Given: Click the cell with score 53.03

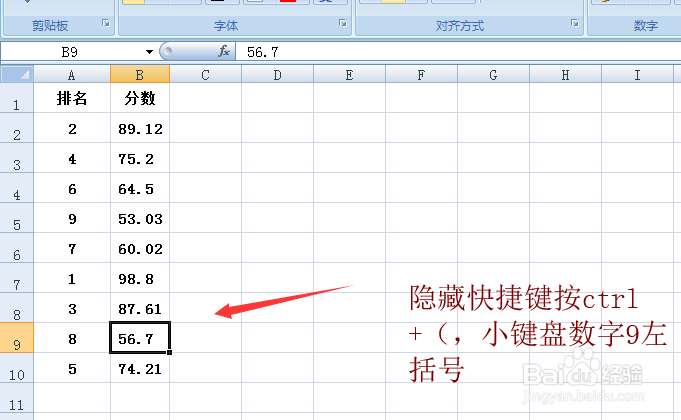Looking at the screenshot, I should (x=140, y=218).
